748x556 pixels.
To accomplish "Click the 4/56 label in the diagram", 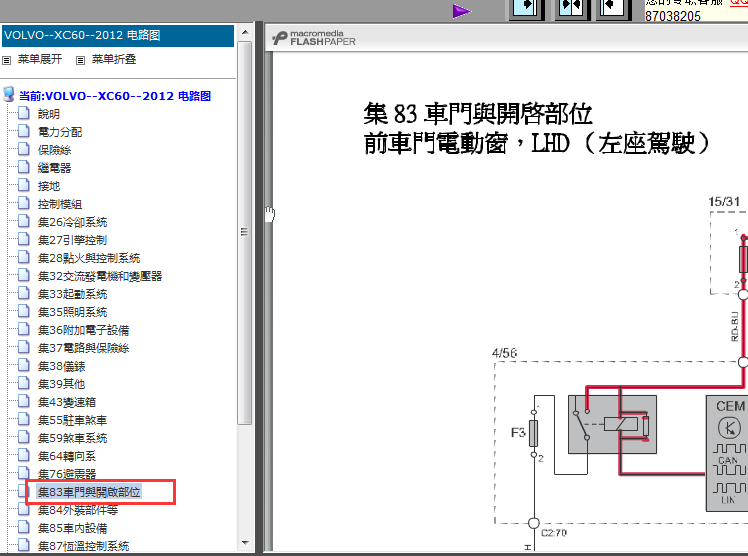I will [504, 353].
